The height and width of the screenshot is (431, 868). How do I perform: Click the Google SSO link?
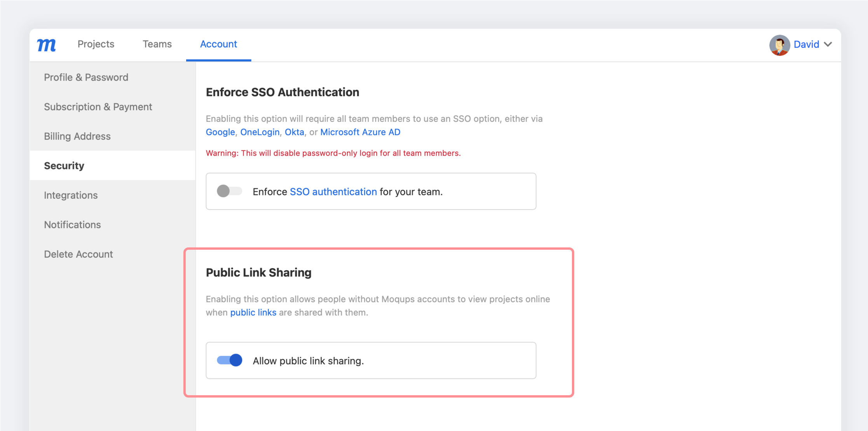(x=220, y=132)
